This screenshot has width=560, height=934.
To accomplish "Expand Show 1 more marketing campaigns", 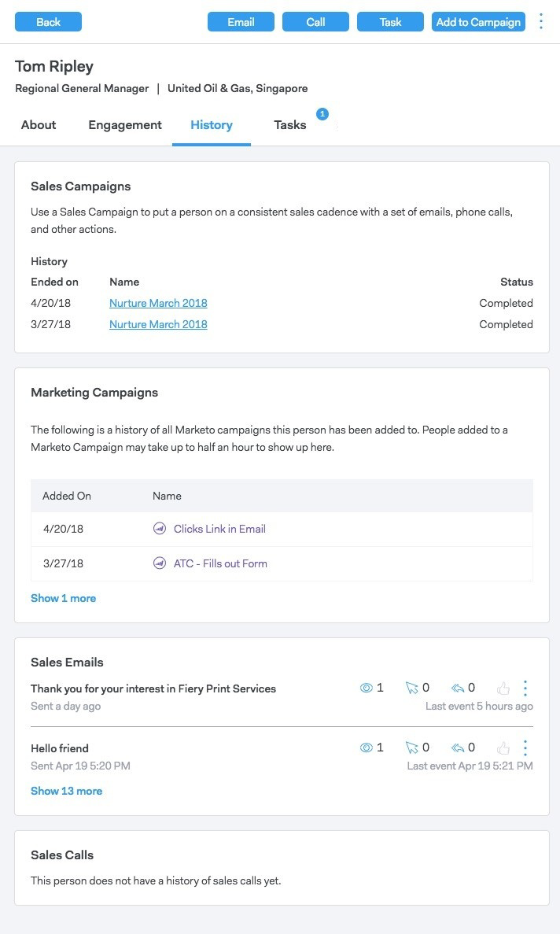I will click(x=63, y=598).
